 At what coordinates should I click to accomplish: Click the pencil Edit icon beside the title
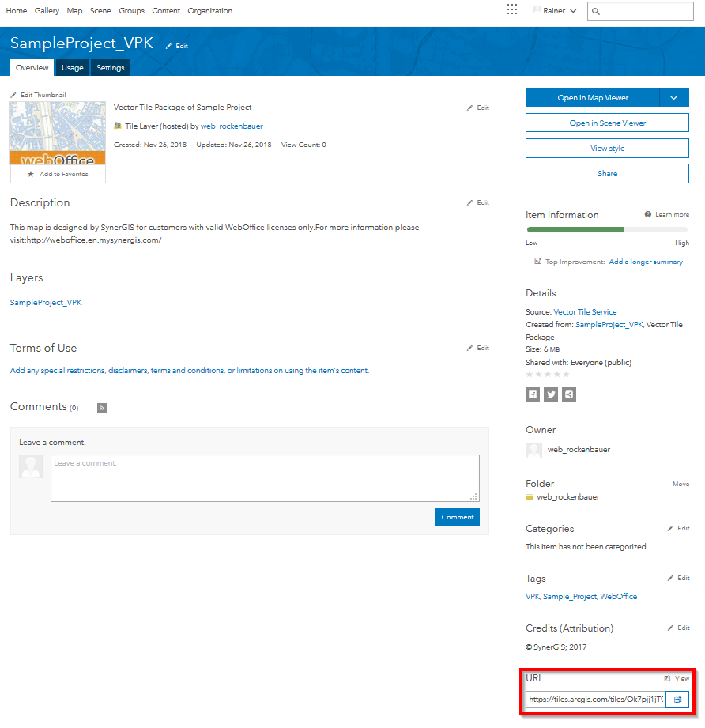click(x=169, y=46)
